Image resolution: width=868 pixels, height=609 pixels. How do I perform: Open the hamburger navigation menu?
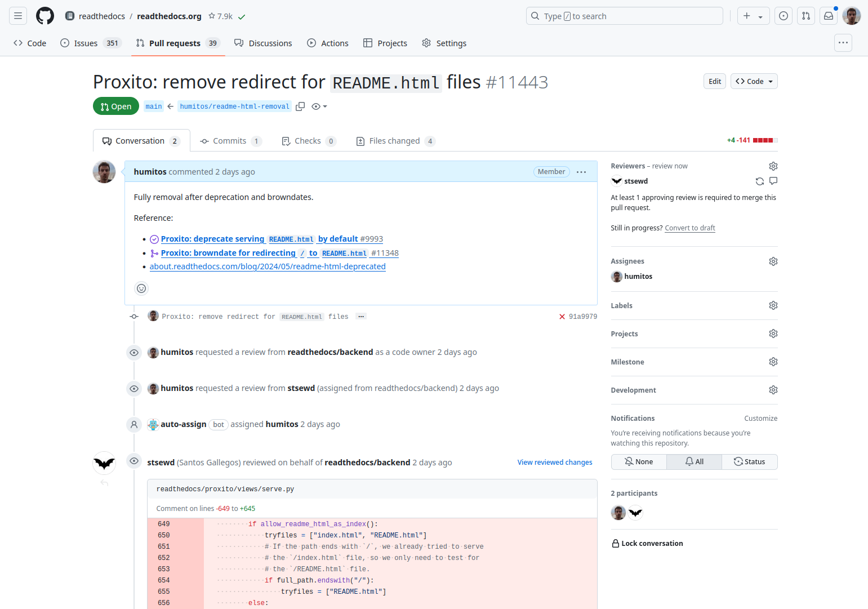pyautogui.click(x=18, y=16)
